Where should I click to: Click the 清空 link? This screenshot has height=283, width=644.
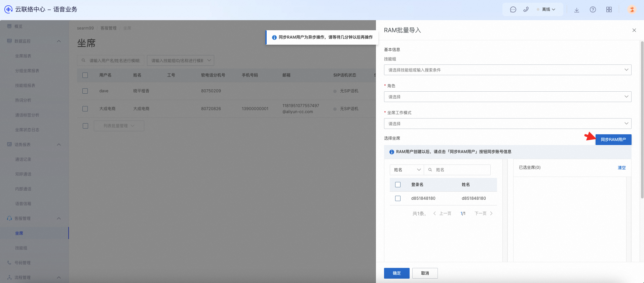(621, 168)
